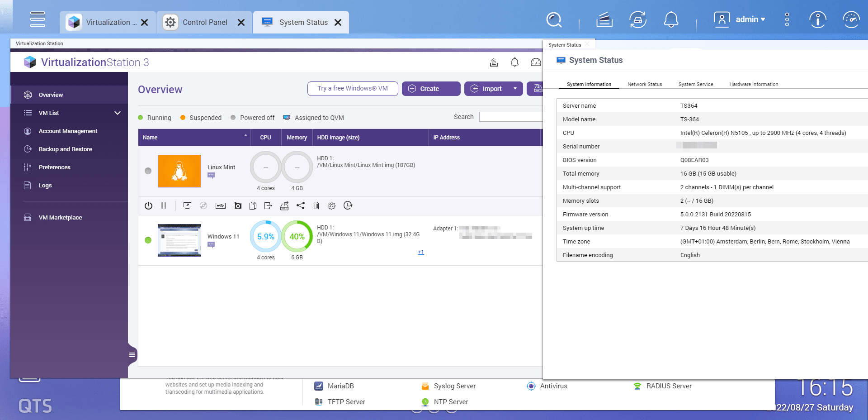
Task: Delete the VM with the trash icon
Action: pos(316,205)
